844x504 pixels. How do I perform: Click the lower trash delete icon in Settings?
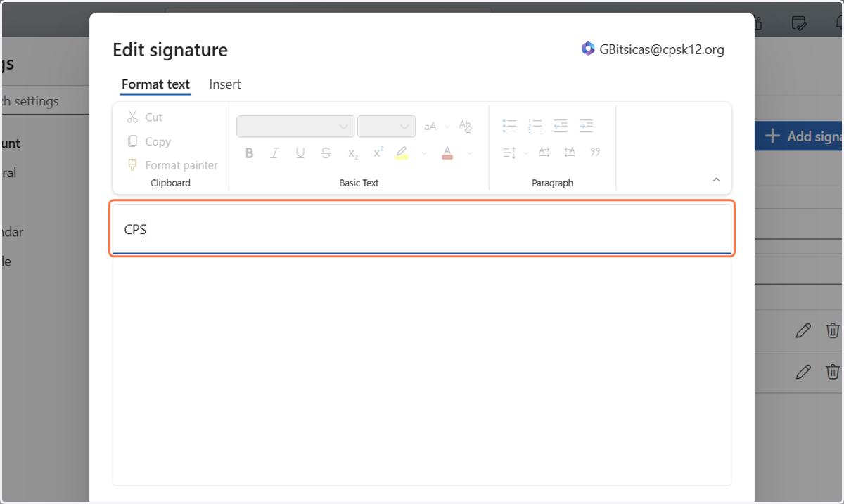pos(832,372)
